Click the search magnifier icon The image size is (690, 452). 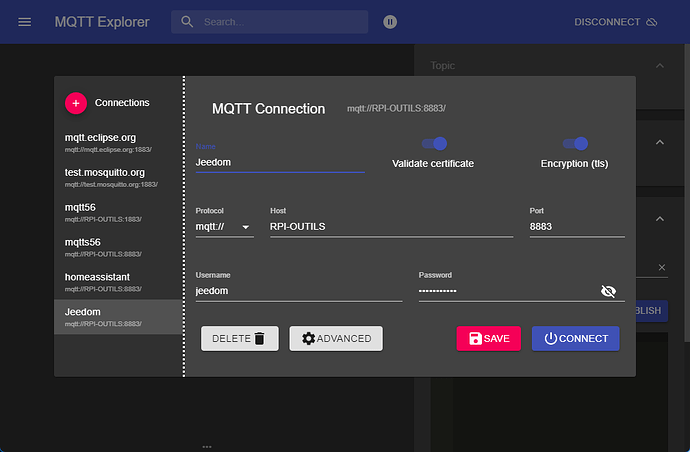[x=187, y=22]
